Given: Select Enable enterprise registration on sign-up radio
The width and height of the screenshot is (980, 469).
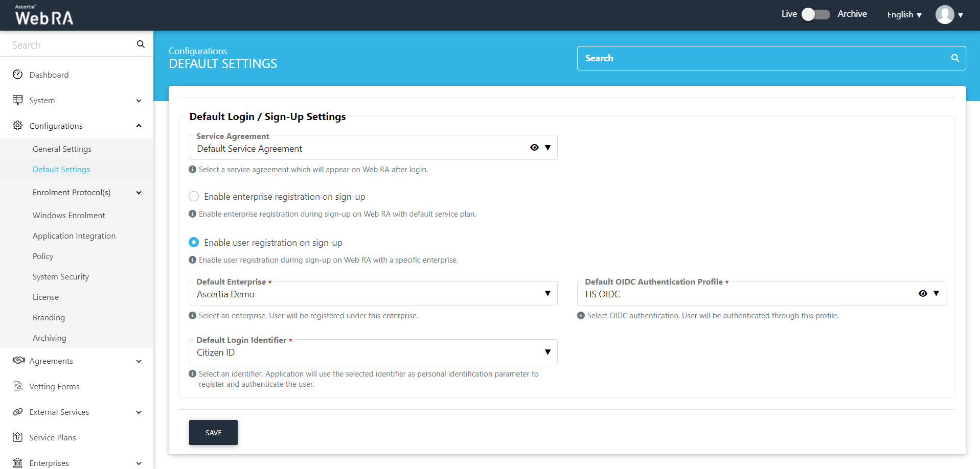Looking at the screenshot, I should click(x=194, y=197).
